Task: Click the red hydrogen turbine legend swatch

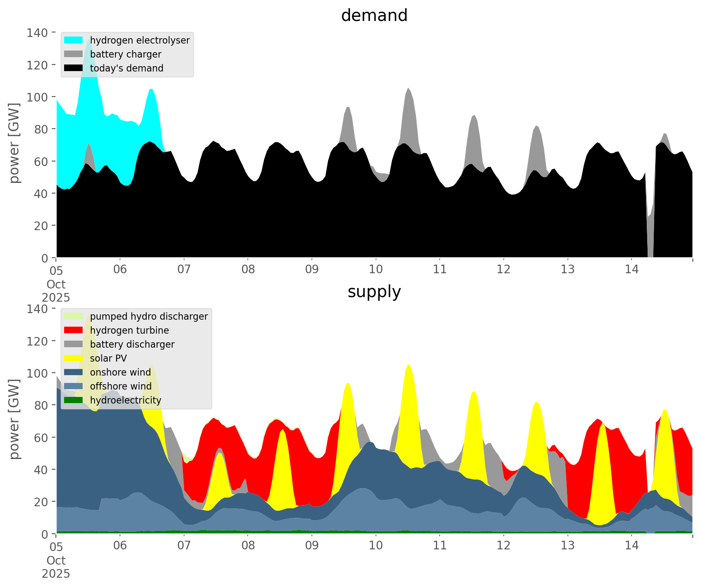Action: pyautogui.click(x=74, y=330)
